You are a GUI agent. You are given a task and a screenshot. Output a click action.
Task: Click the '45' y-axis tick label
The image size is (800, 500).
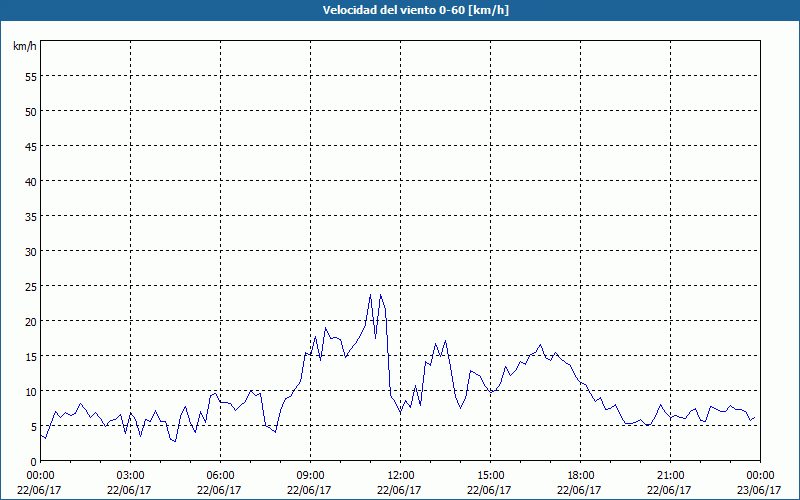point(31,146)
